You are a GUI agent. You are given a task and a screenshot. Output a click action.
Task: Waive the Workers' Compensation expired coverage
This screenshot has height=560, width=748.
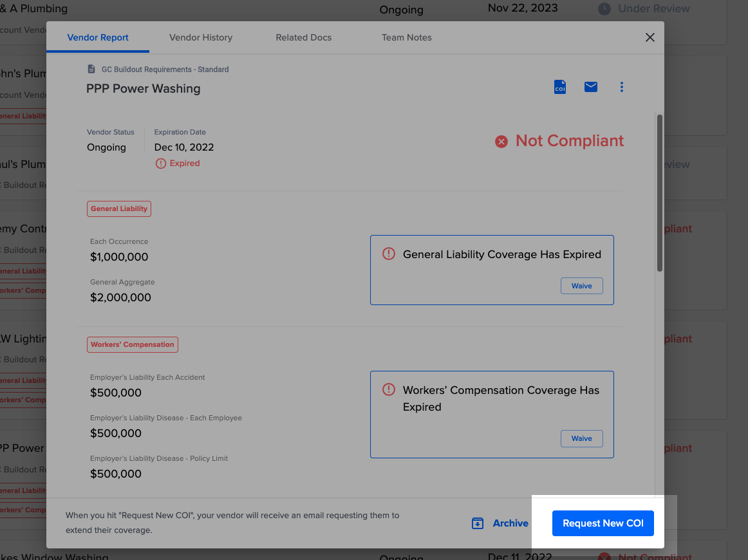[x=581, y=438]
